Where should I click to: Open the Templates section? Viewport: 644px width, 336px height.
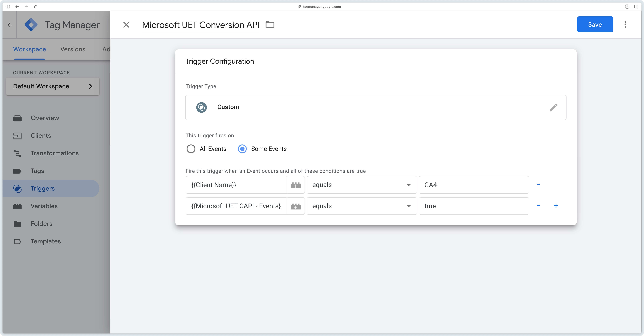coord(46,241)
